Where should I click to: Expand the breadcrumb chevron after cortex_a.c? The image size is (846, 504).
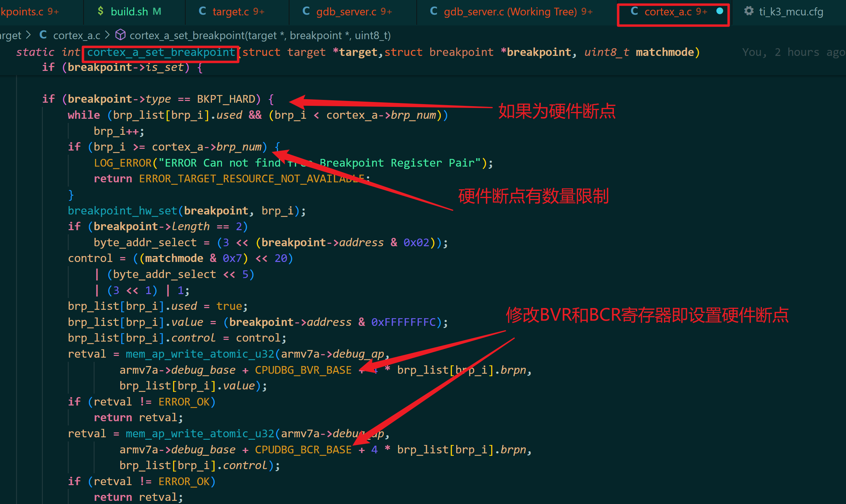(107, 35)
